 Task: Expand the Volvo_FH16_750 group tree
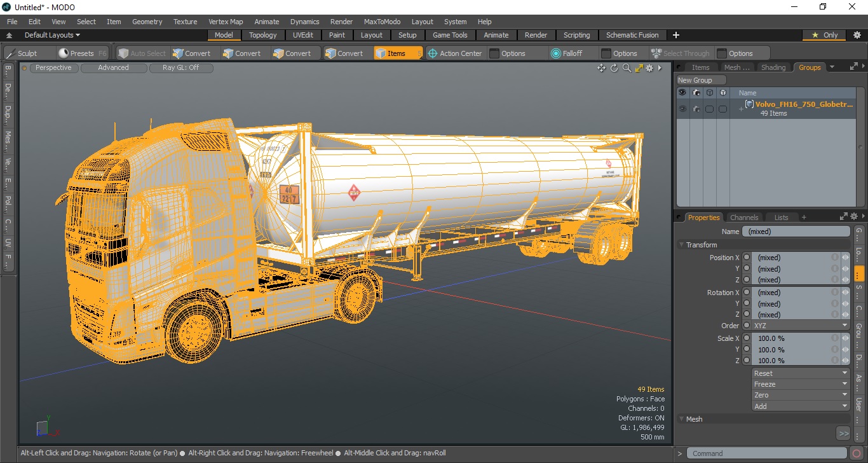[740, 109]
